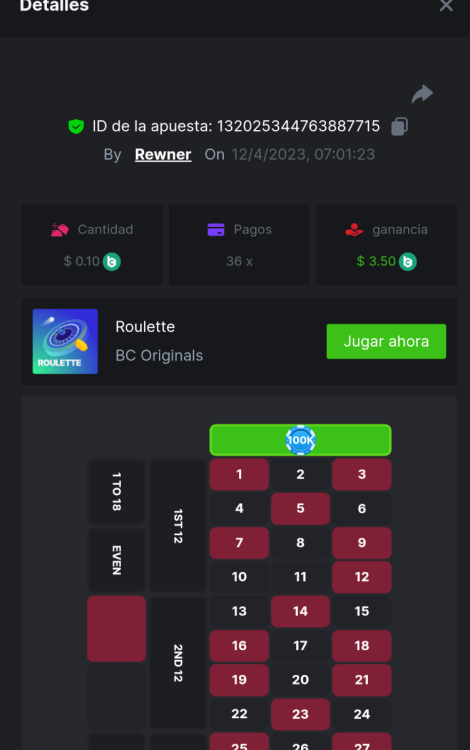Select the 1ST 12 dozen cell
Viewport: 470px width, 750px height.
click(x=178, y=526)
